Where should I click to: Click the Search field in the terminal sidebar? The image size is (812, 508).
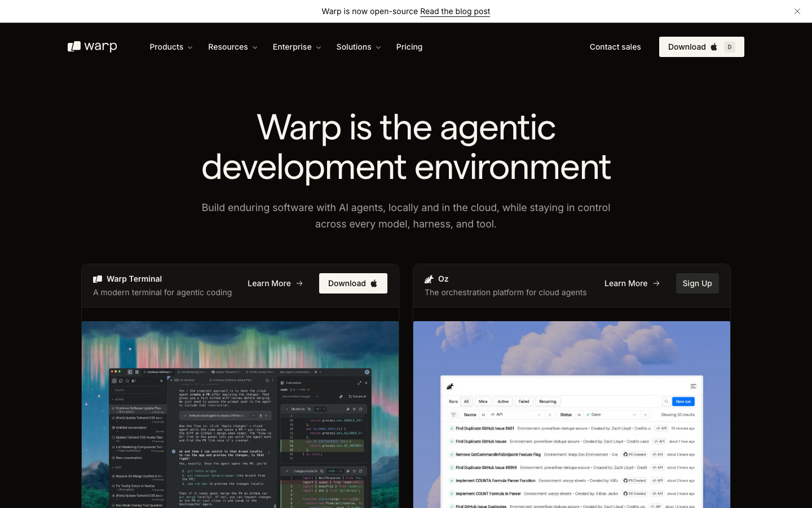coord(138,390)
